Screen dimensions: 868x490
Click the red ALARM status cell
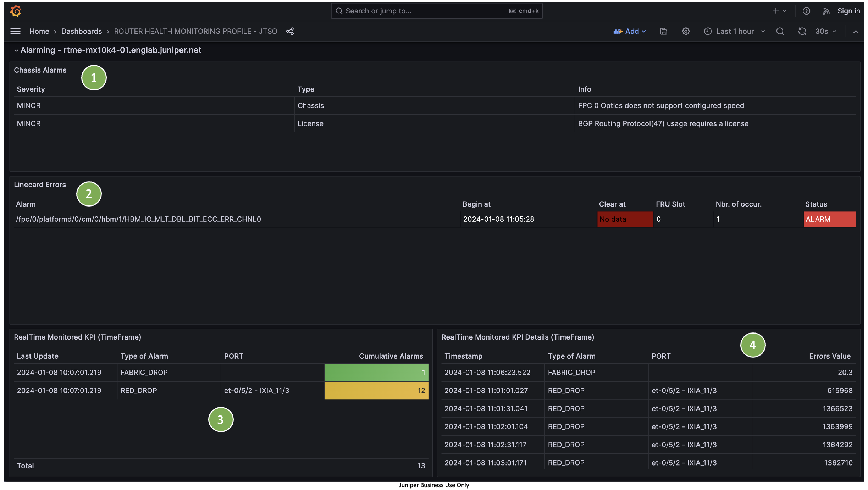point(829,219)
